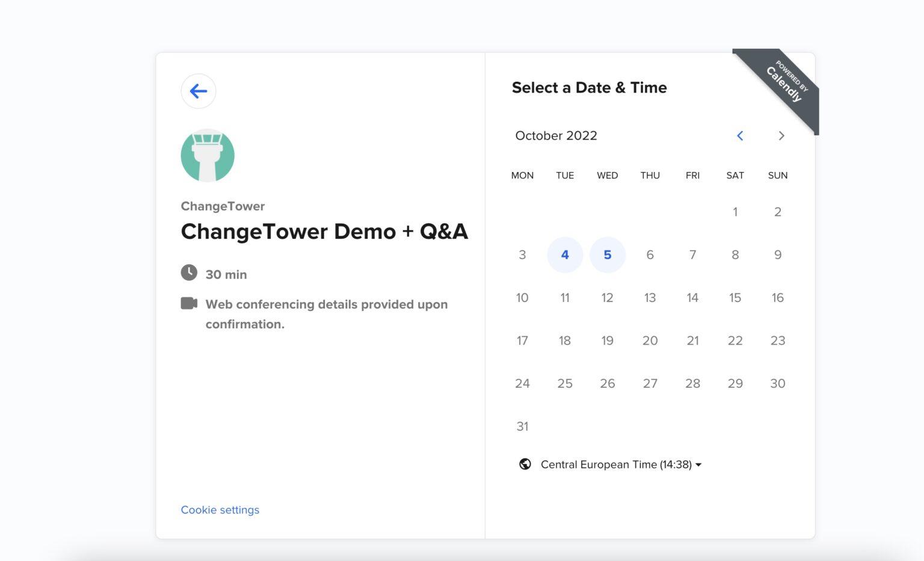
Task: Click the SAT column header
Action: point(735,175)
